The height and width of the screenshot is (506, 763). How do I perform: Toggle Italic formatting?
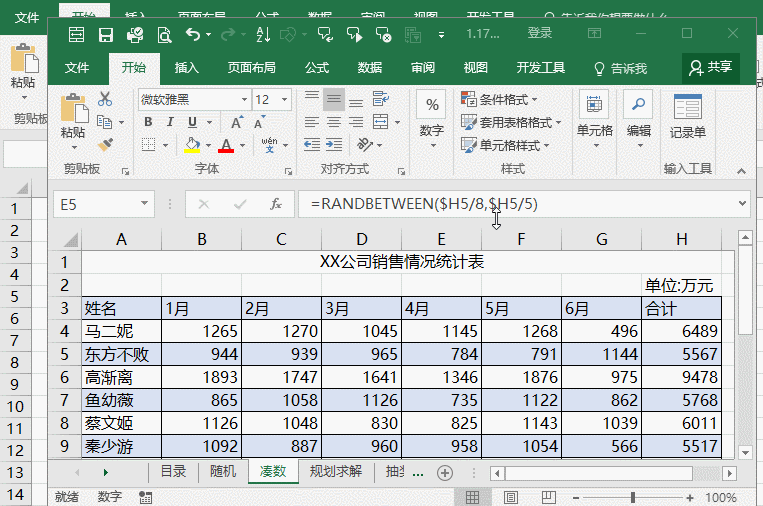[170, 122]
